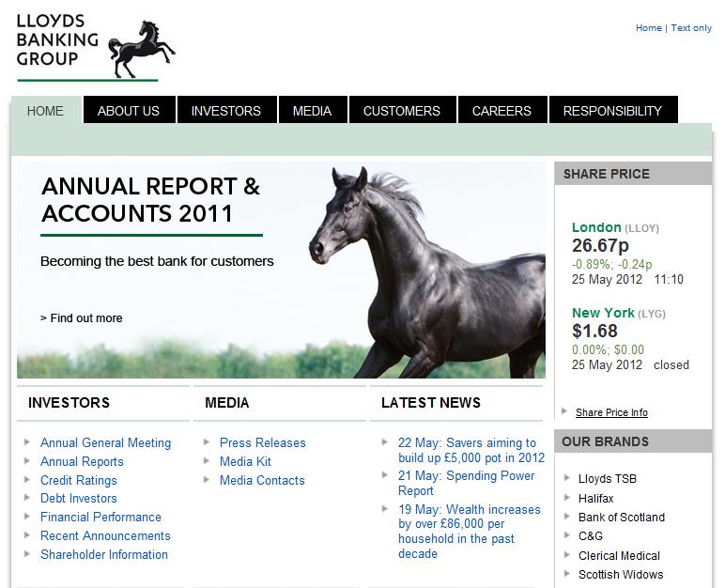Open the Investors navigation tab
The image size is (725, 588).
tap(225, 111)
